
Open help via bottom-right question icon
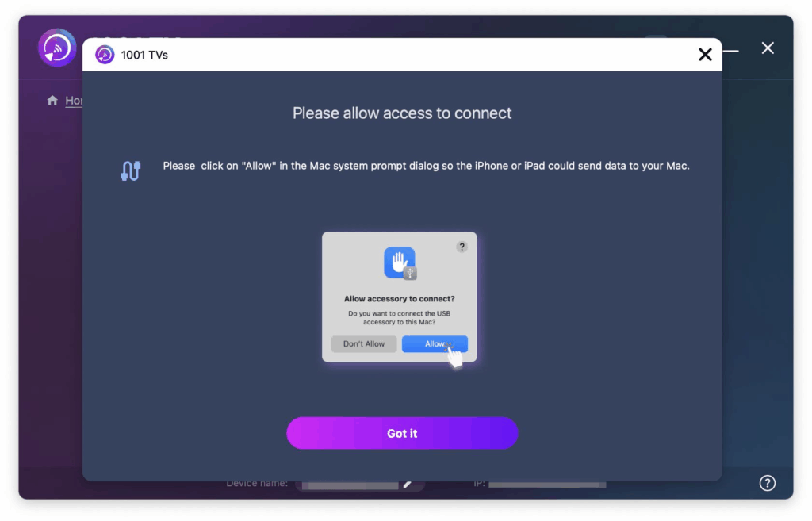point(767,483)
